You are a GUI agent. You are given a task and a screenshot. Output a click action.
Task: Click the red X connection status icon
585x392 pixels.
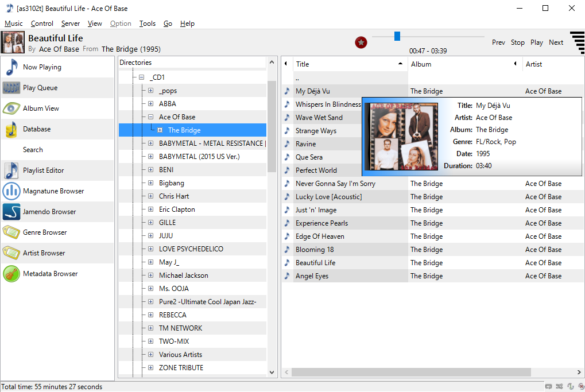tap(581, 386)
